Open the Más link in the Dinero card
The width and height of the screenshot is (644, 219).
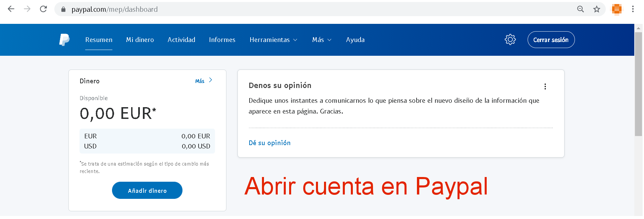point(200,81)
